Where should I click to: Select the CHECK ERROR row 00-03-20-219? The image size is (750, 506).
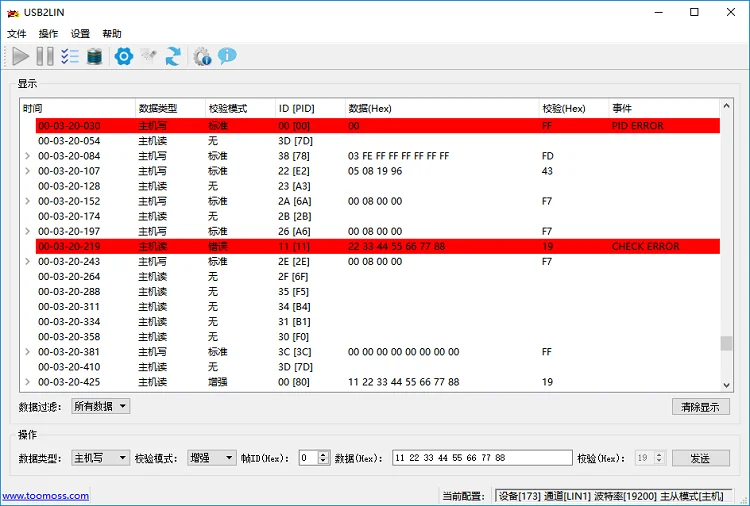pyautogui.click(x=378, y=246)
